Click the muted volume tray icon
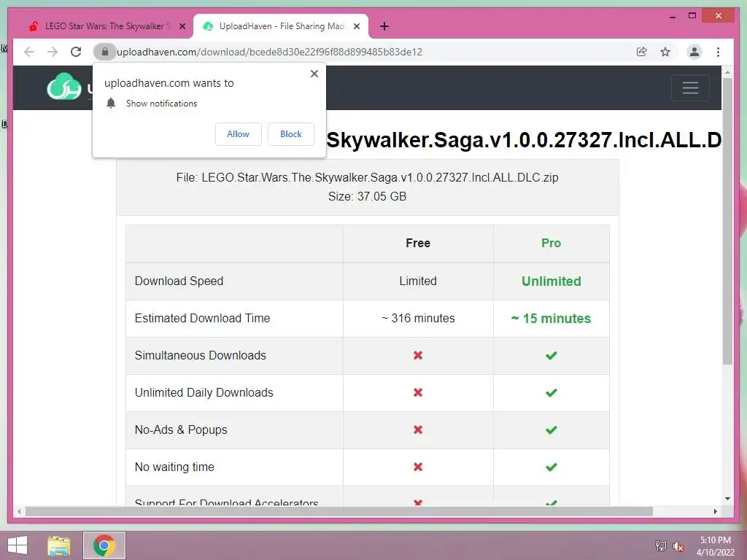Image resolution: width=747 pixels, height=560 pixels. (678, 546)
